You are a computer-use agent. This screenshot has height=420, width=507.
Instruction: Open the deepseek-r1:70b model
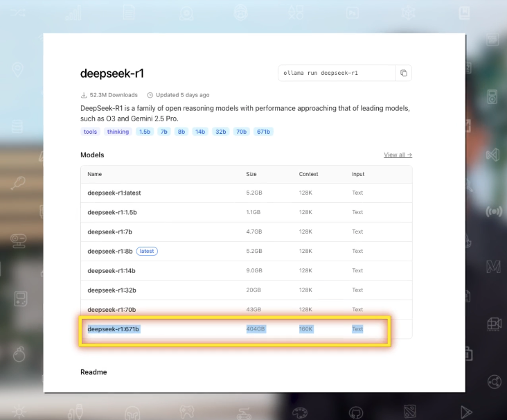[x=112, y=310]
